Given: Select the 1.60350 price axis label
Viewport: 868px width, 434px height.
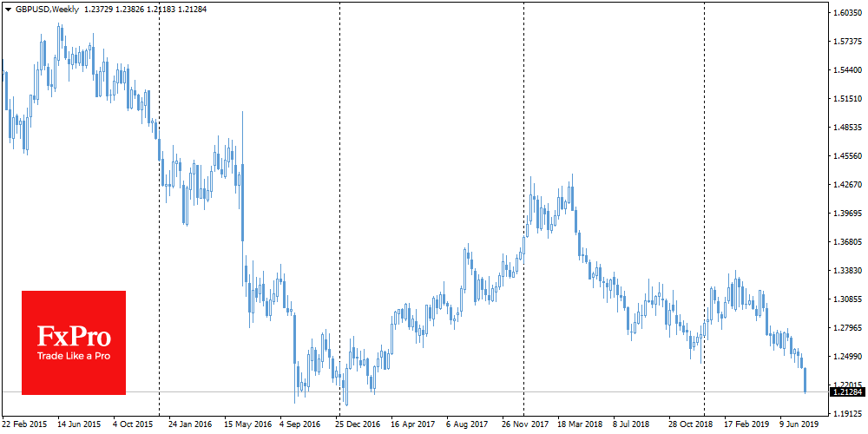Looking at the screenshot, I should [847, 13].
